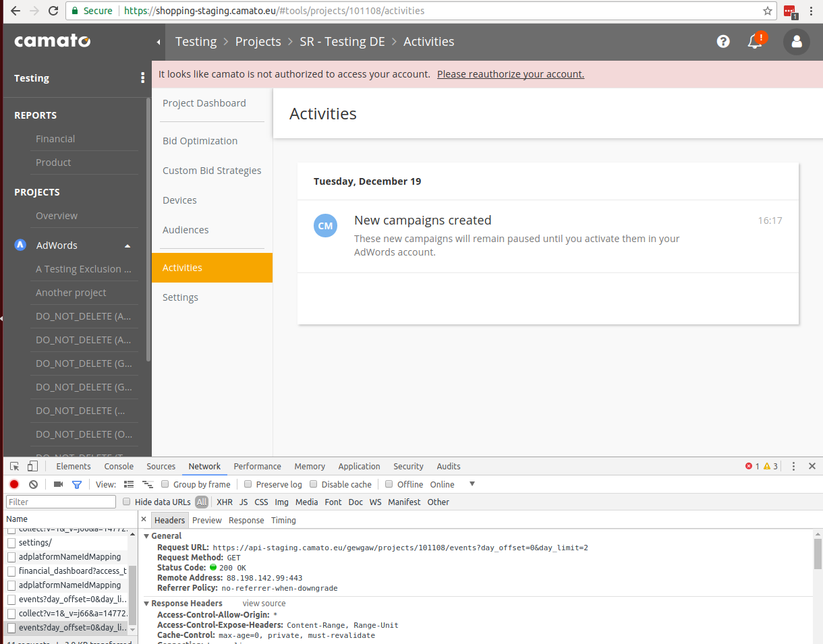Open the help question mark icon

pos(723,42)
